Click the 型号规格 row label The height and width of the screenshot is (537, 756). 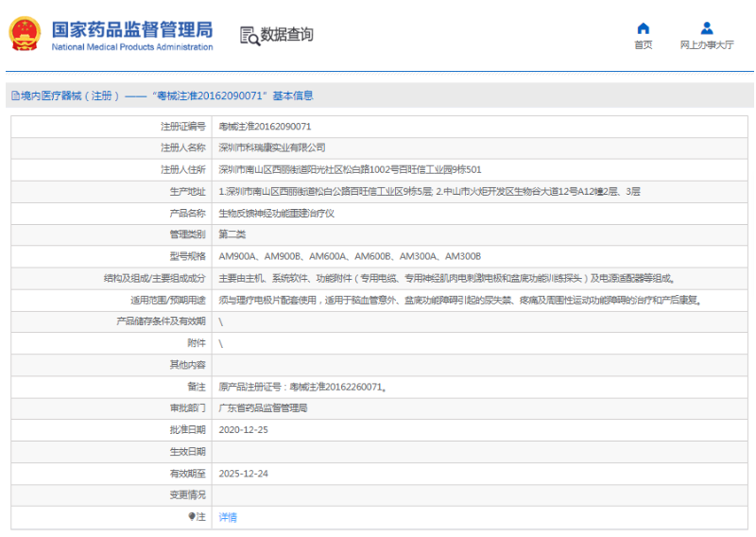tap(187, 256)
